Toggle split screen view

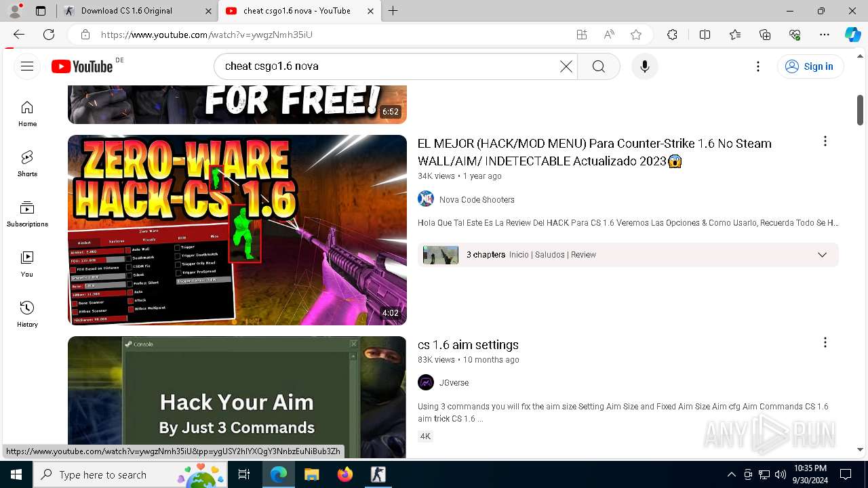(x=705, y=35)
